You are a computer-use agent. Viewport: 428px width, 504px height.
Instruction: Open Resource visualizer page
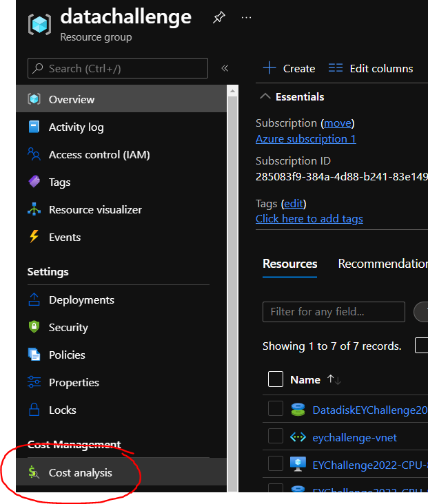click(x=121, y=209)
